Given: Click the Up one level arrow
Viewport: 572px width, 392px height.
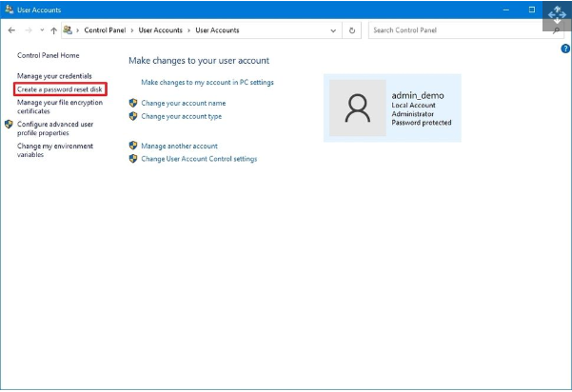Looking at the screenshot, I should coord(53,30).
